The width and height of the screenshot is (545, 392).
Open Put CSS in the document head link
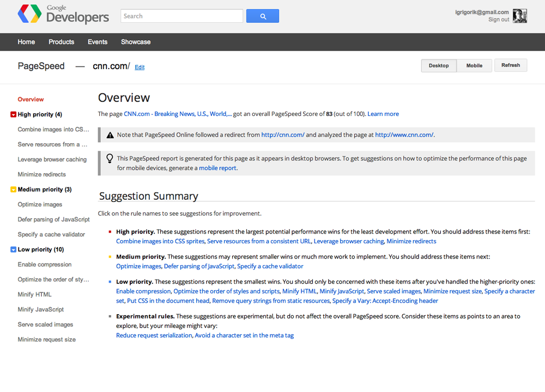168,301
